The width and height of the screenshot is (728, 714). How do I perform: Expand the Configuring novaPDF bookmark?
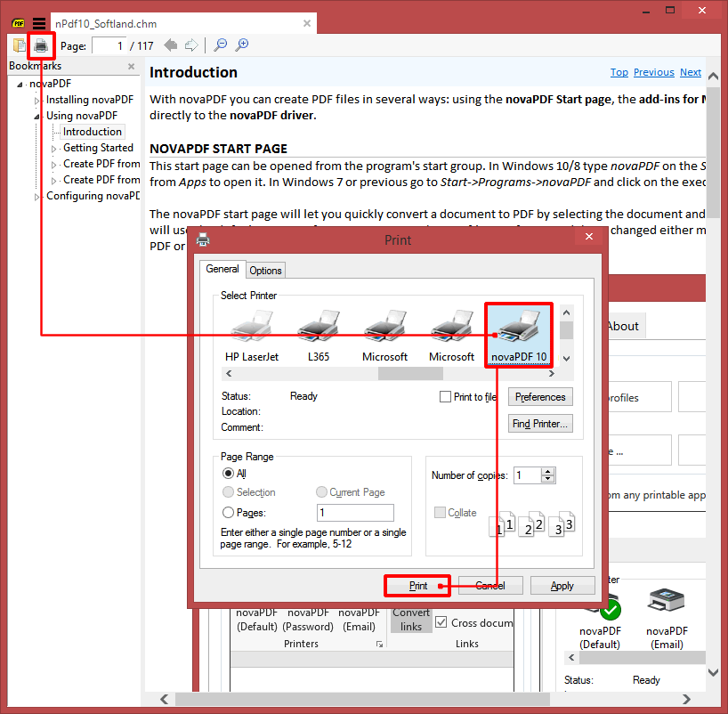click(x=37, y=196)
